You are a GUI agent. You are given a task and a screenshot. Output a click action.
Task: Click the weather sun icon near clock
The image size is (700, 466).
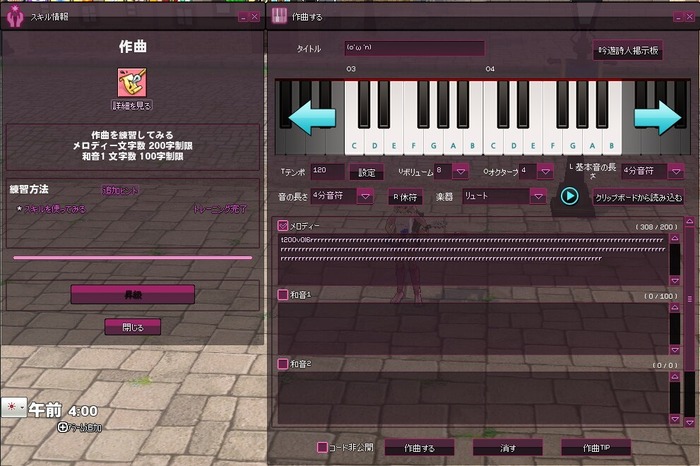11,407
